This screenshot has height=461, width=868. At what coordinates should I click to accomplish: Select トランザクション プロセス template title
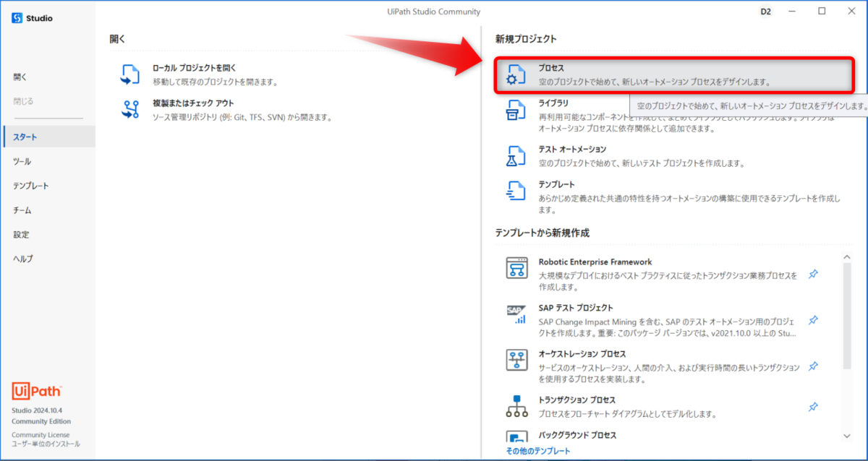coord(577,400)
